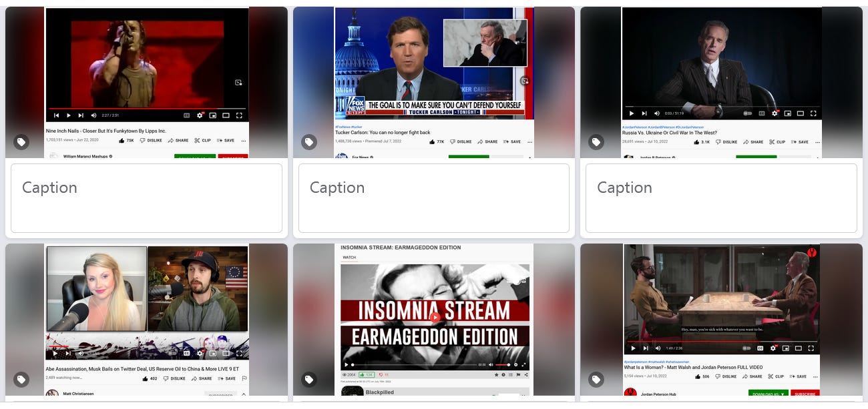Click red play button on Insomnia Stream video

click(435, 318)
